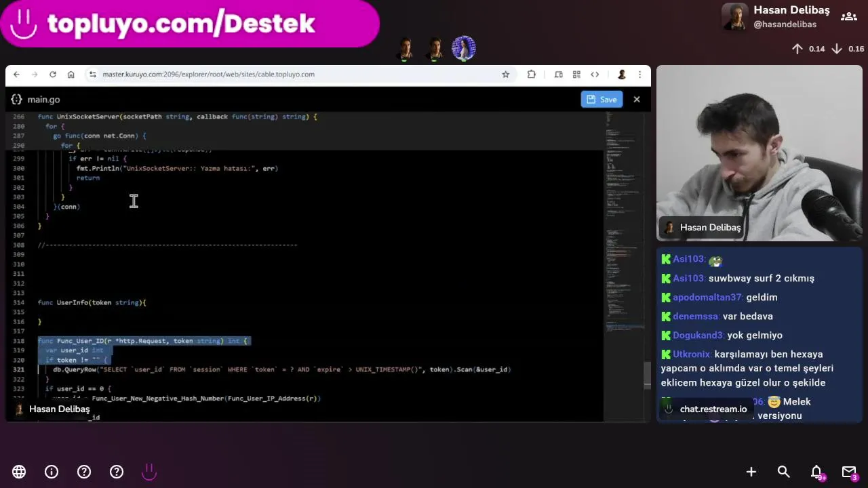This screenshot has width=868, height=488.
Task: Click the pink smiley icon at bottom
Action: click(149, 471)
